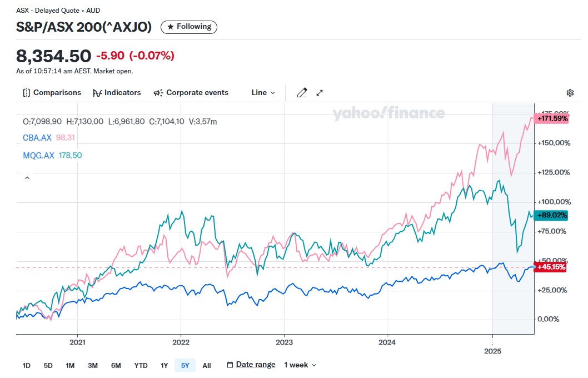Select the 5Y time range

[185, 365]
